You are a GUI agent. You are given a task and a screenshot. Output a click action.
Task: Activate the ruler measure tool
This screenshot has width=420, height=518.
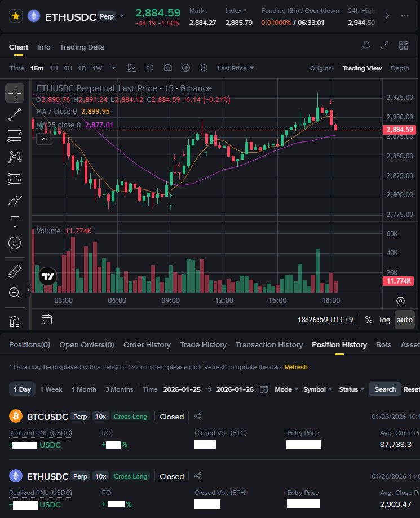pyautogui.click(x=15, y=272)
